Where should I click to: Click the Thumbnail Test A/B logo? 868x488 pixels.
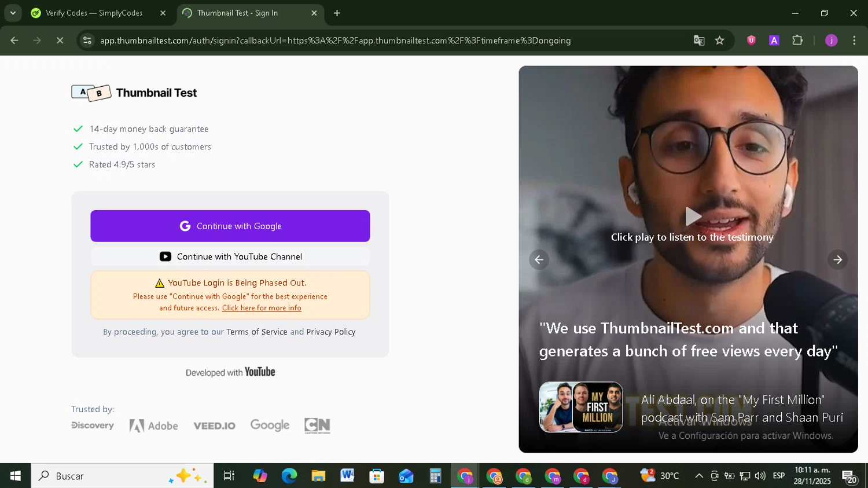134,93
